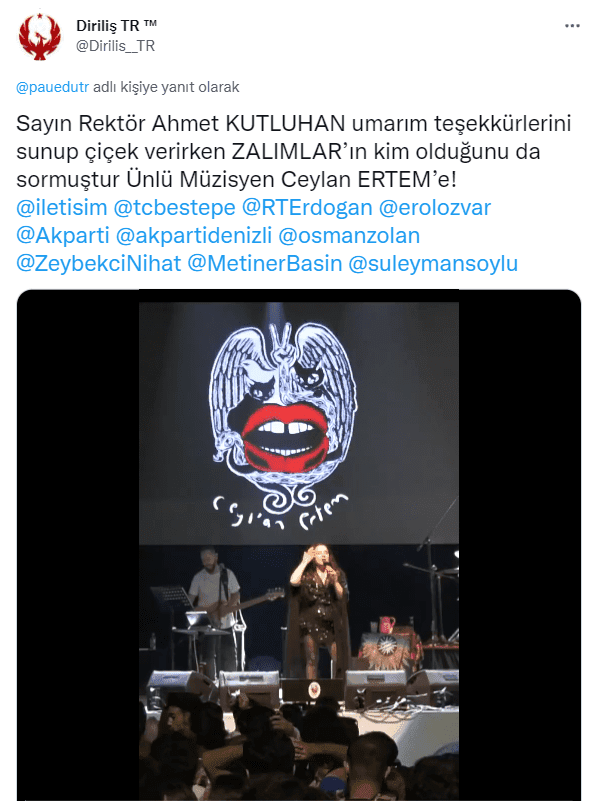Viewport: 592px width, 801px height.
Task: Open the Diriliş TR profile avatar
Action: tap(39, 36)
